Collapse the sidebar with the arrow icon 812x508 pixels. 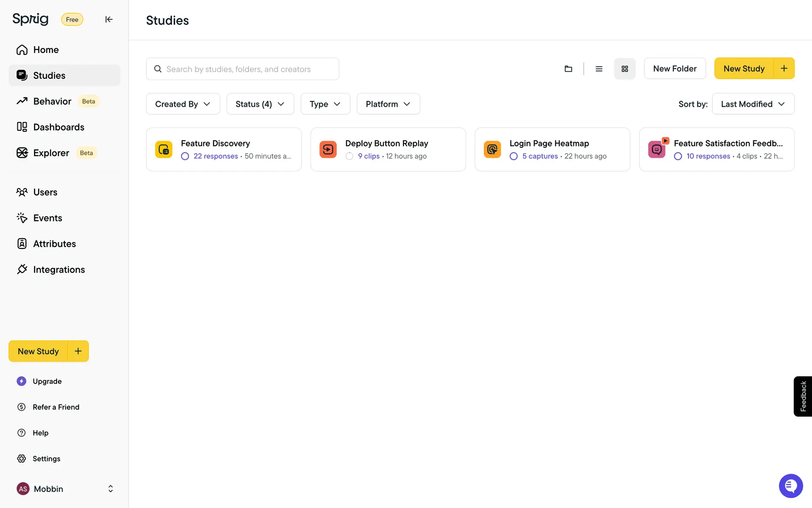(x=109, y=19)
